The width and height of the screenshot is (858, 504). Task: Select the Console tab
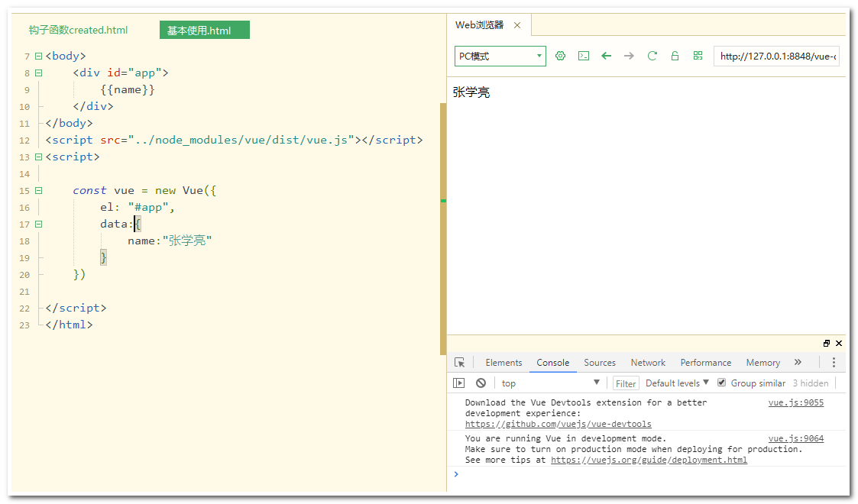click(552, 363)
